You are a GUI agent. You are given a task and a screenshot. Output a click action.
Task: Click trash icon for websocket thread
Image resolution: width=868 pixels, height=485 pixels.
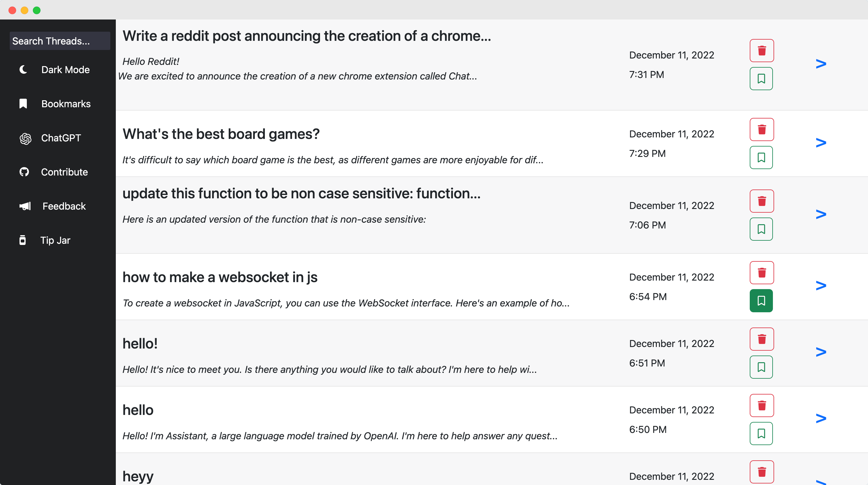pos(762,272)
